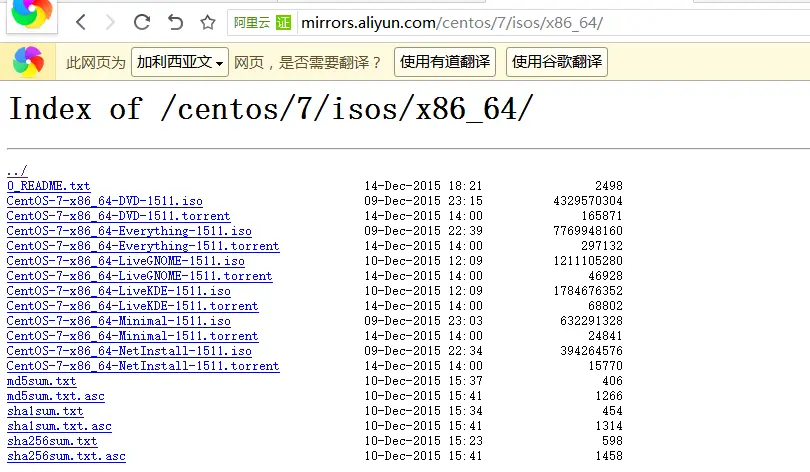
Task: Click the date 14-Dec-2015 18:21
Action: point(423,186)
